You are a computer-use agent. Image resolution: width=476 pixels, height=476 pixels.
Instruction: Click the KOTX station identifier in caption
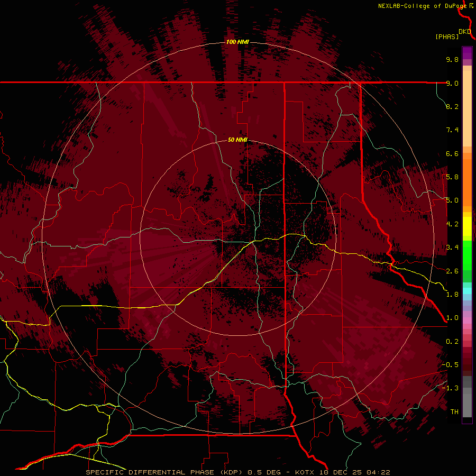305,472
